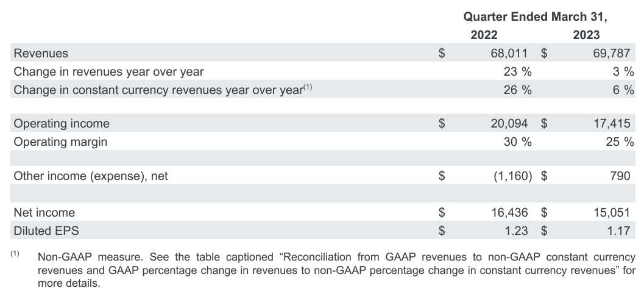Click the Other income (expense), net label
Viewport: 644px width, 299px height.
[x=90, y=176]
